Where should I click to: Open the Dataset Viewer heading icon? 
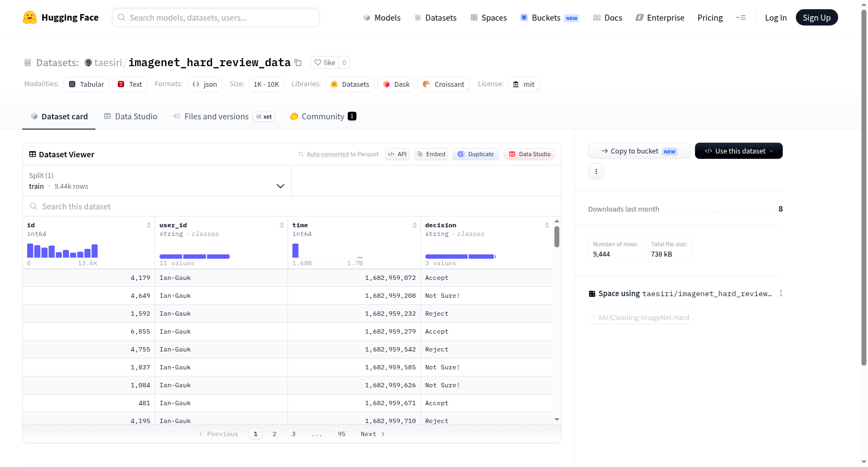tap(33, 155)
